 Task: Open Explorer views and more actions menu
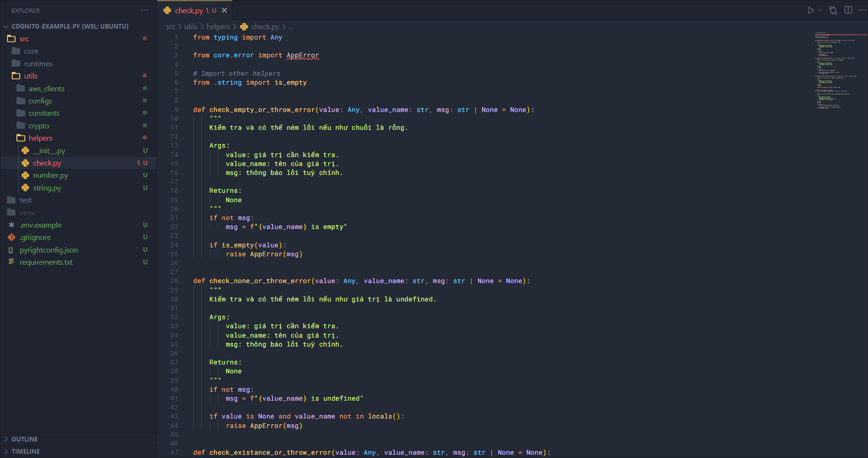point(144,10)
